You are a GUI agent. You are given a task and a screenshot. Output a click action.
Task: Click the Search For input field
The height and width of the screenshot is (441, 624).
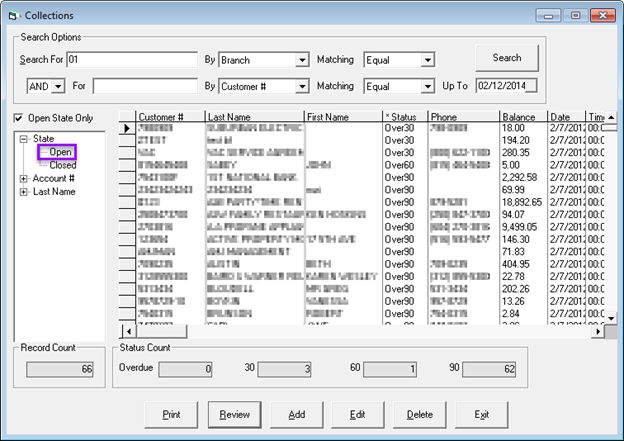point(132,60)
